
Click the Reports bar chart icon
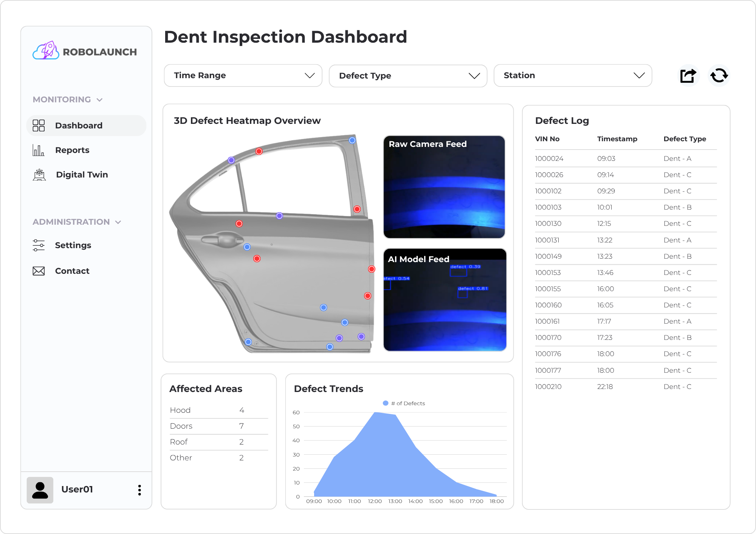tap(39, 150)
